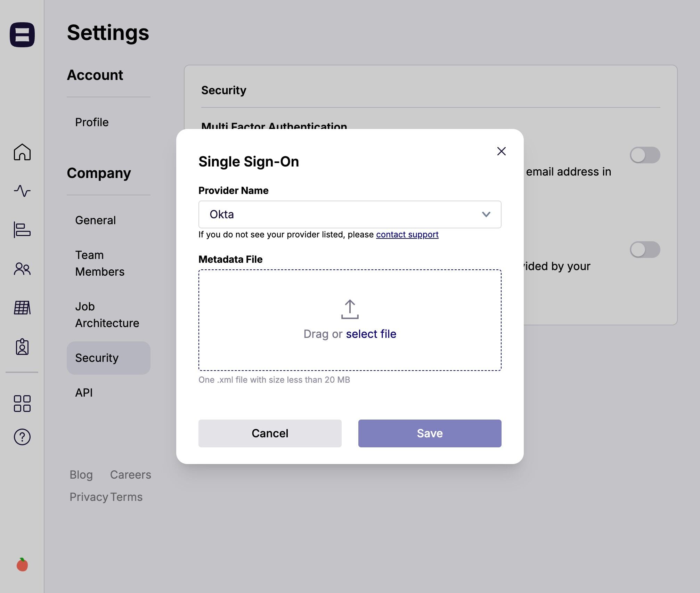The image size is (700, 593).
Task: Toggle the Multi Factor Authentication switch
Action: pos(645,155)
